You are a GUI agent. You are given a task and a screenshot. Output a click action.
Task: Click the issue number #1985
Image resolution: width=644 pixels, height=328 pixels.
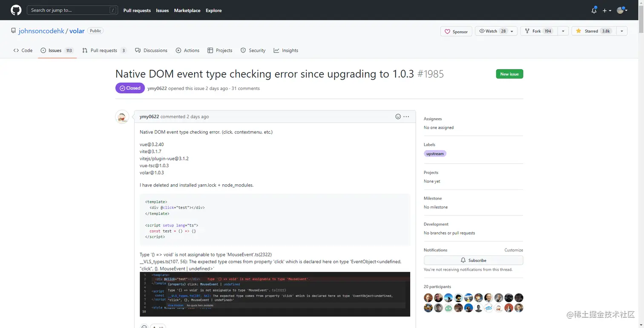pos(431,74)
